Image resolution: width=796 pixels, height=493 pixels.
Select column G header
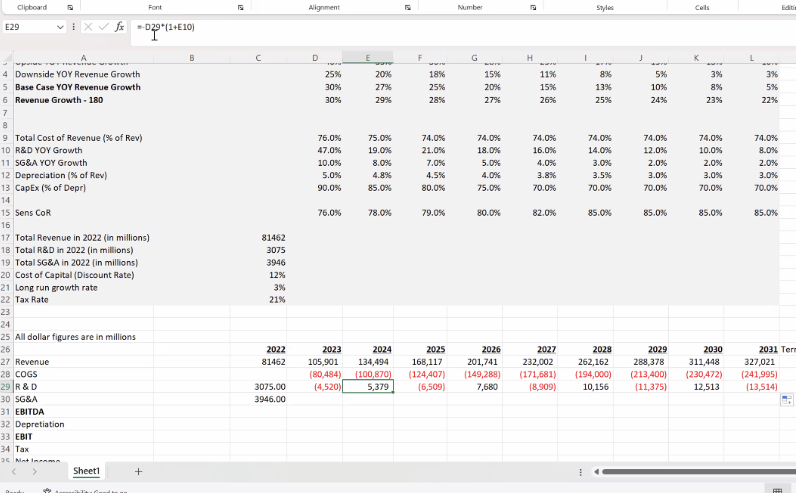point(474,58)
